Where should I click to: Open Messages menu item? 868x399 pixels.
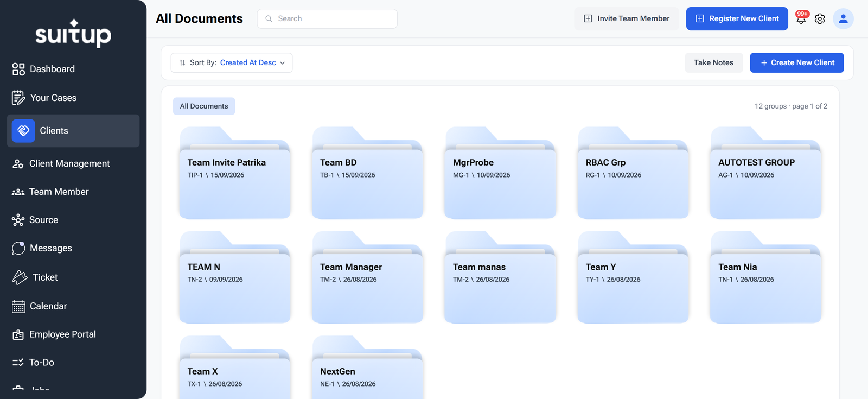point(73,248)
